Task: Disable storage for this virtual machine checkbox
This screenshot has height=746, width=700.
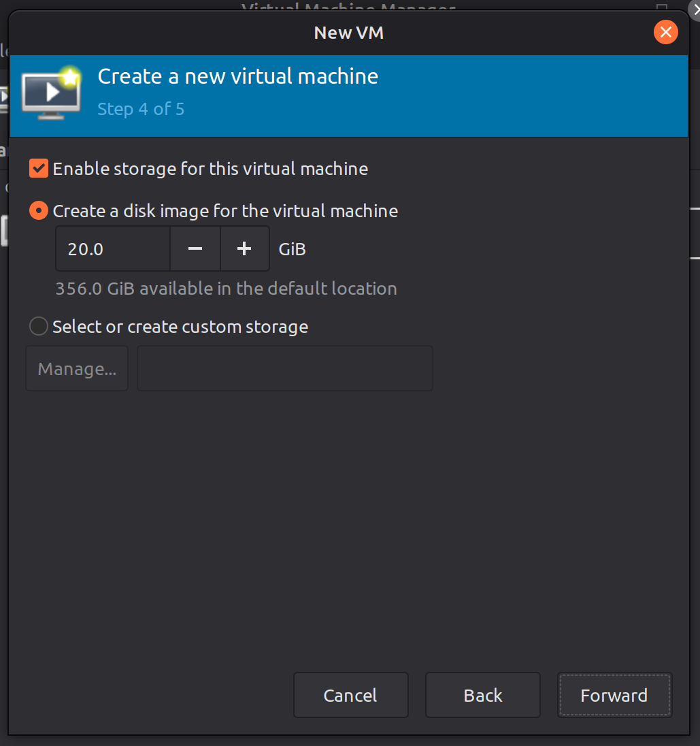Action: tap(39, 168)
